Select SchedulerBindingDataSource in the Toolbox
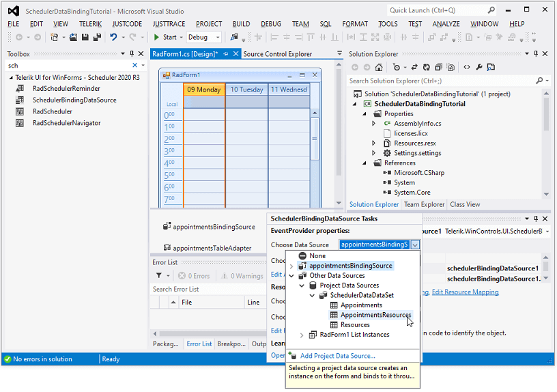This screenshot has width=557, height=392. [x=74, y=100]
